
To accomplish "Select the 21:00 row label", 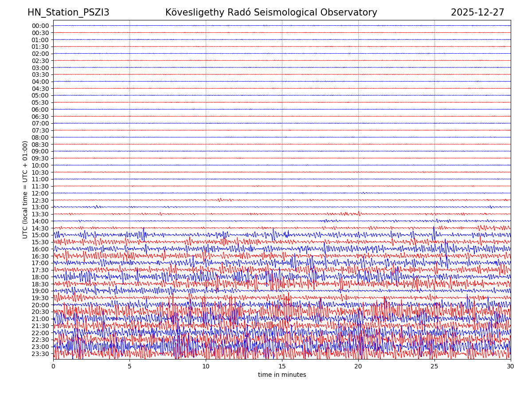I will (x=40, y=319).
